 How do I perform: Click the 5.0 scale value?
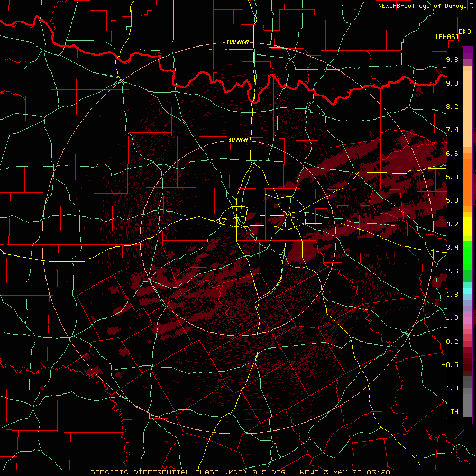(452, 200)
